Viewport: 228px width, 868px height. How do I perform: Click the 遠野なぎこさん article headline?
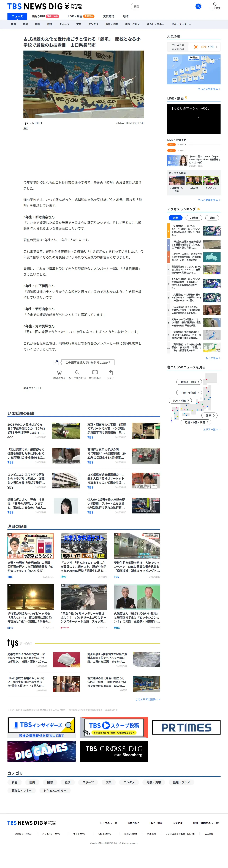[x=27, y=503]
